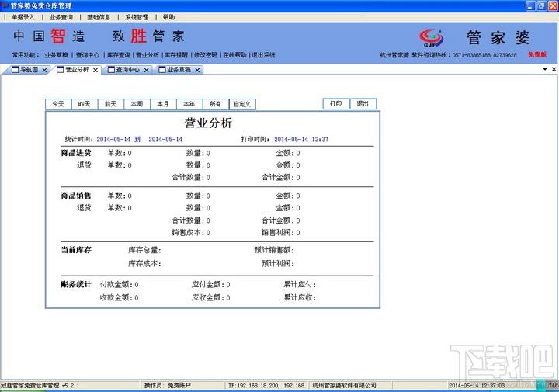Click the 应收金额 value

pyautogui.click(x=227, y=297)
